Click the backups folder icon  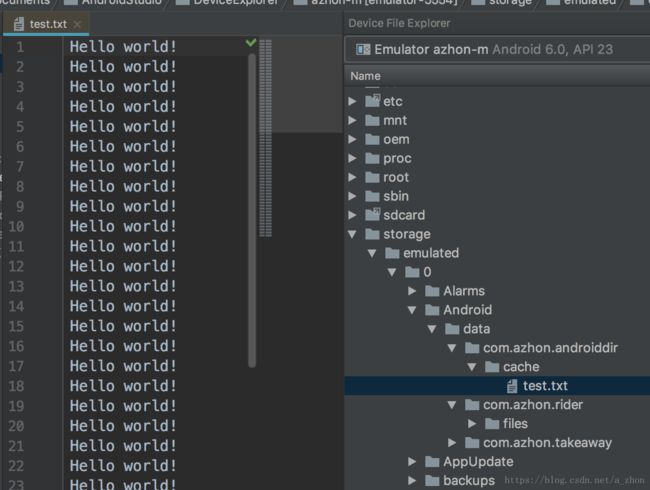pos(432,481)
